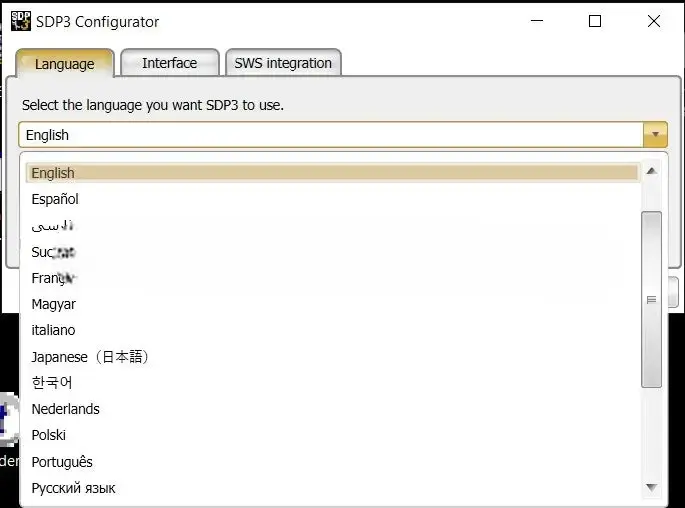Viewport: 685px width, 508px height.
Task: Select Nederlands in the language list
Action: (x=332, y=409)
